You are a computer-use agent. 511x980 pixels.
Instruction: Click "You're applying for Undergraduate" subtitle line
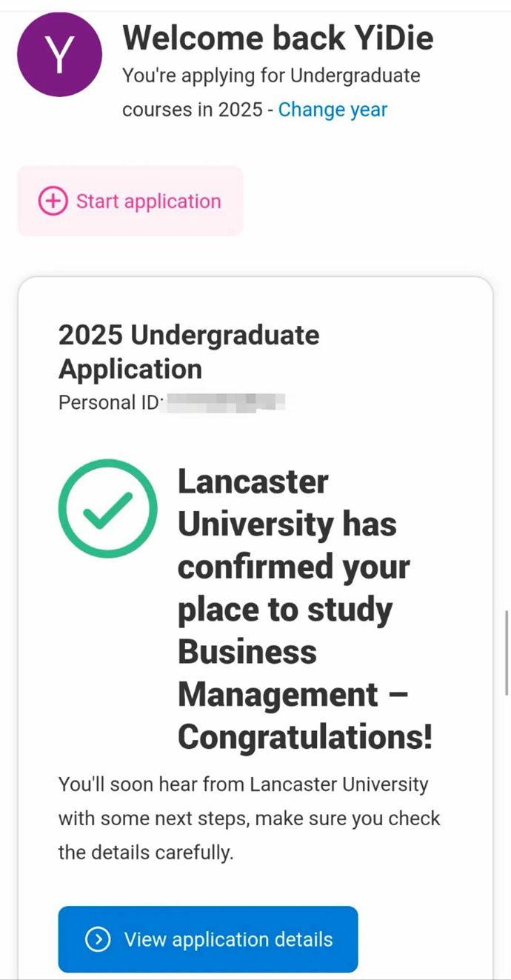point(271,76)
